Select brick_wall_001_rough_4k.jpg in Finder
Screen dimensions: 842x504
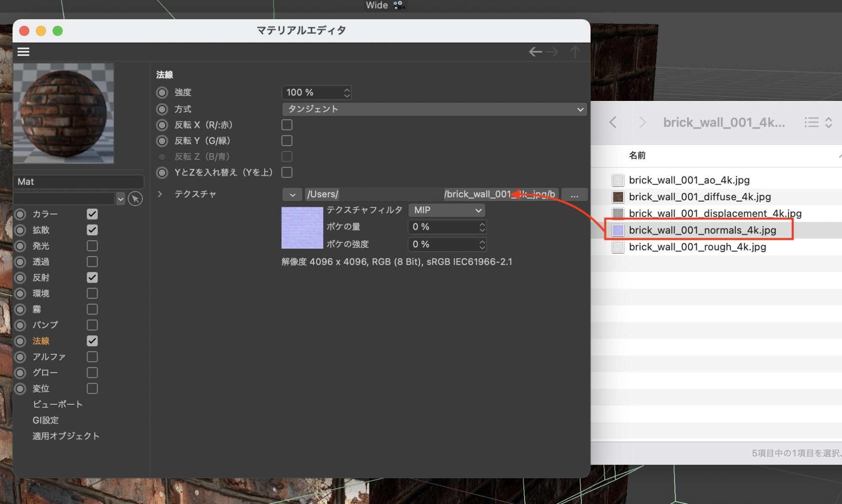tap(697, 247)
